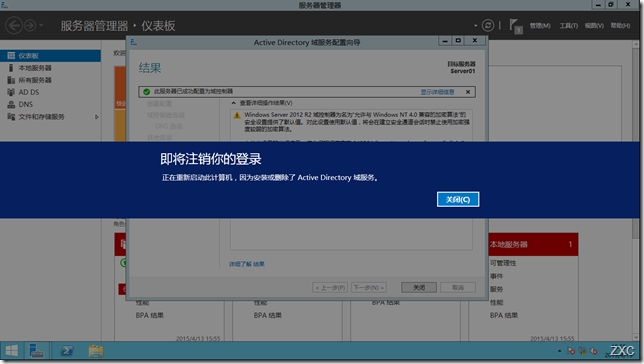Click the blue 关闭(C) button in sign-out banner
644x364 pixels.
point(458,199)
